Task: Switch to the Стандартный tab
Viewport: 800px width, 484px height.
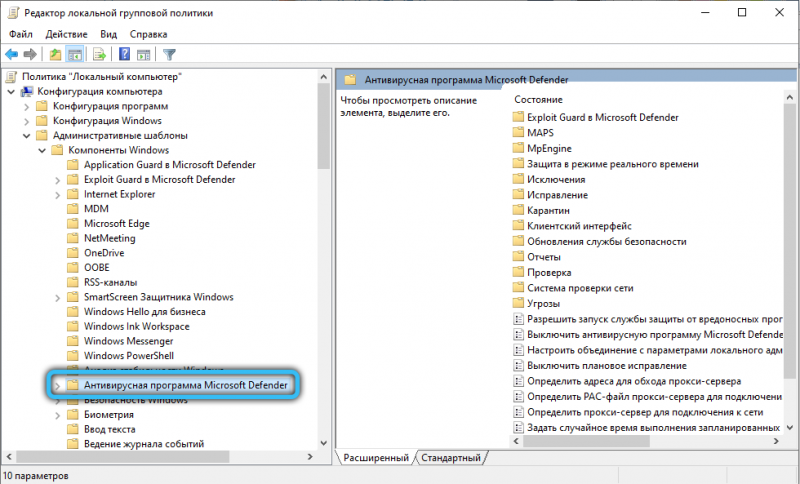Action: tap(451, 457)
